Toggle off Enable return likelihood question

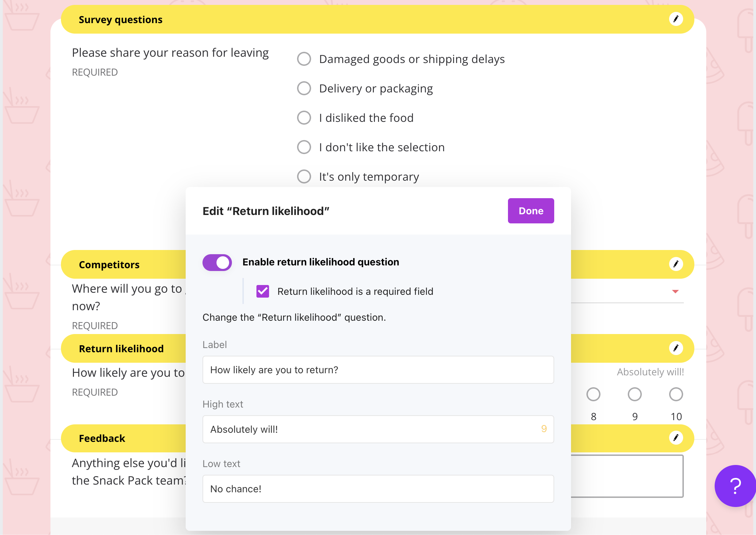[217, 262]
